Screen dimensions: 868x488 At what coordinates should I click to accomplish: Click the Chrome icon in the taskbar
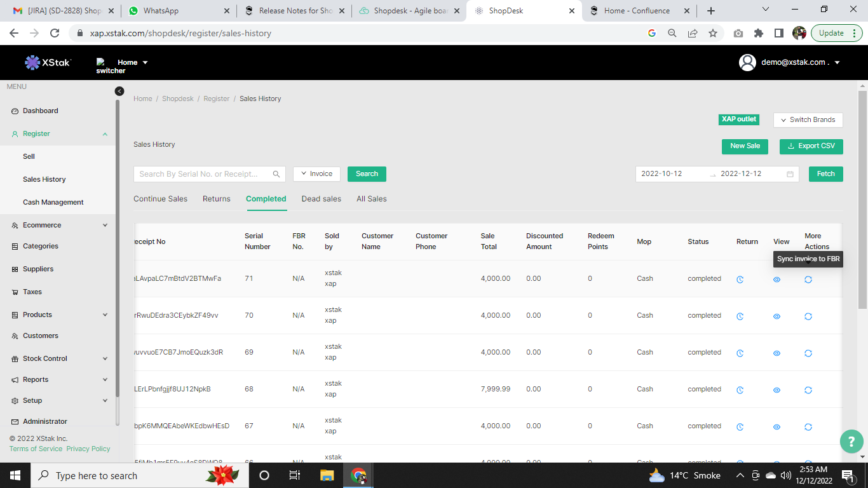pos(358,475)
